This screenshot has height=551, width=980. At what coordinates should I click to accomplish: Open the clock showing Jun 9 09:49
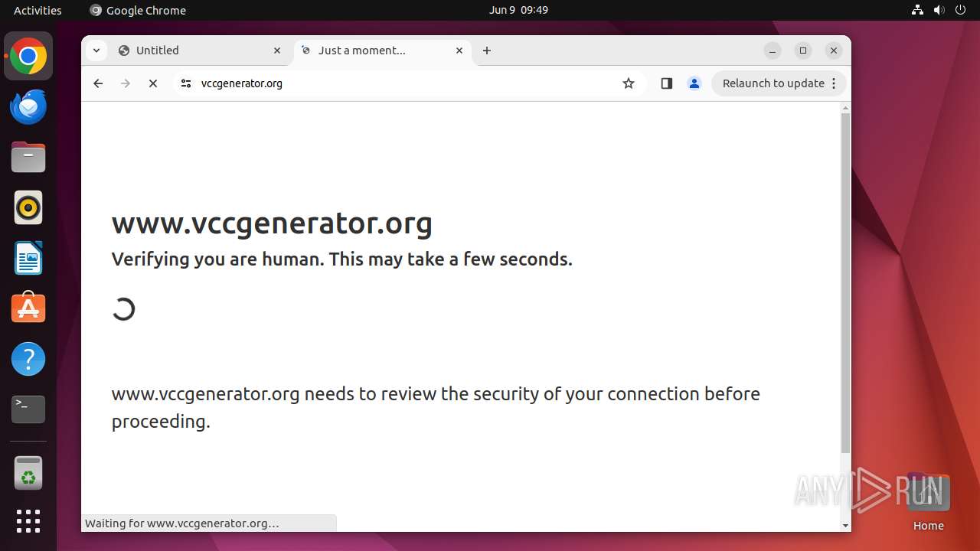click(518, 10)
